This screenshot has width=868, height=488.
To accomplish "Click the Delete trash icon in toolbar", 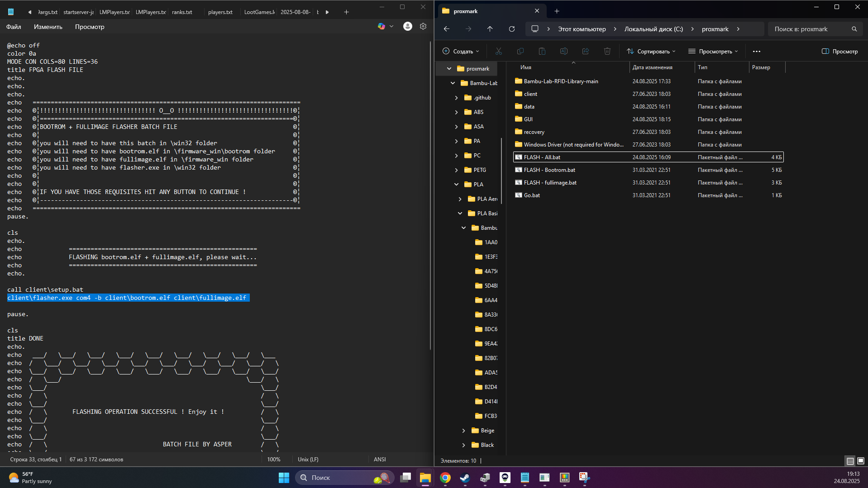I will pos(607,51).
